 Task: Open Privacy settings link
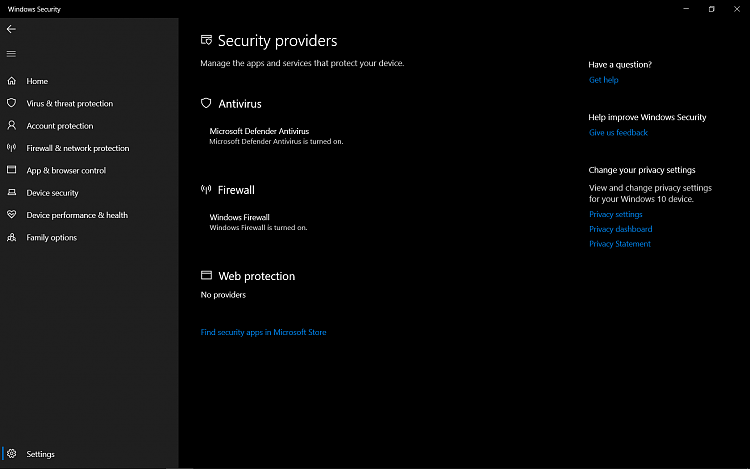[616, 214]
